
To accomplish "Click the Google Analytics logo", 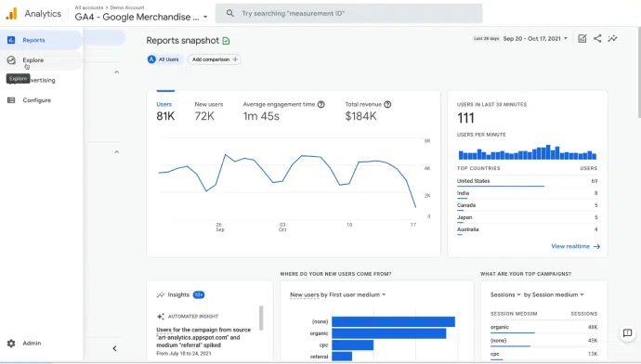I will pos(11,14).
